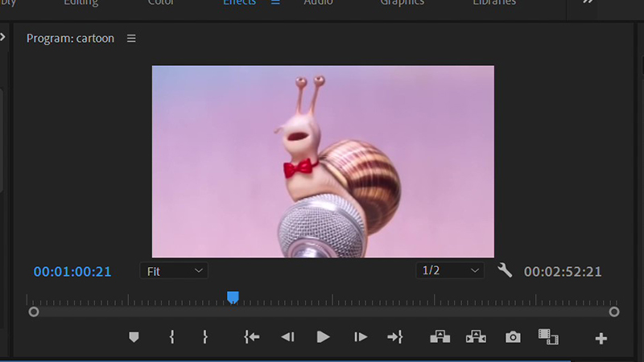This screenshot has width=644, height=362.
Task: Click the Mark Out button
Action: (205, 337)
